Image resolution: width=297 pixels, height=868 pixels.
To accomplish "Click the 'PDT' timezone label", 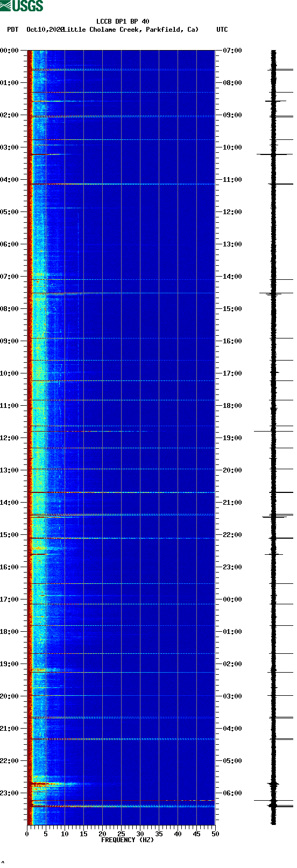I will (x=13, y=30).
